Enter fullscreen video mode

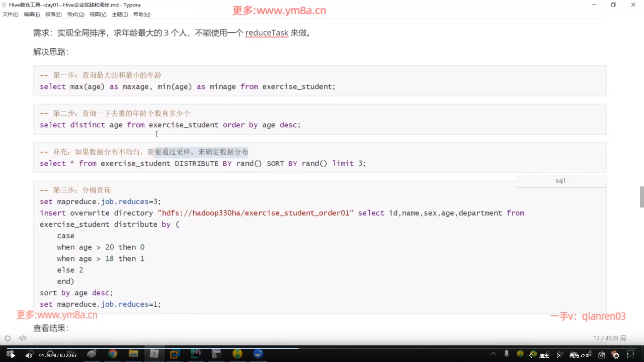click(631, 355)
